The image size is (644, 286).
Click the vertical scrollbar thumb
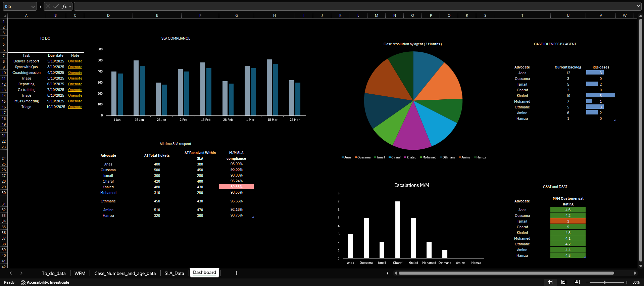point(641,140)
